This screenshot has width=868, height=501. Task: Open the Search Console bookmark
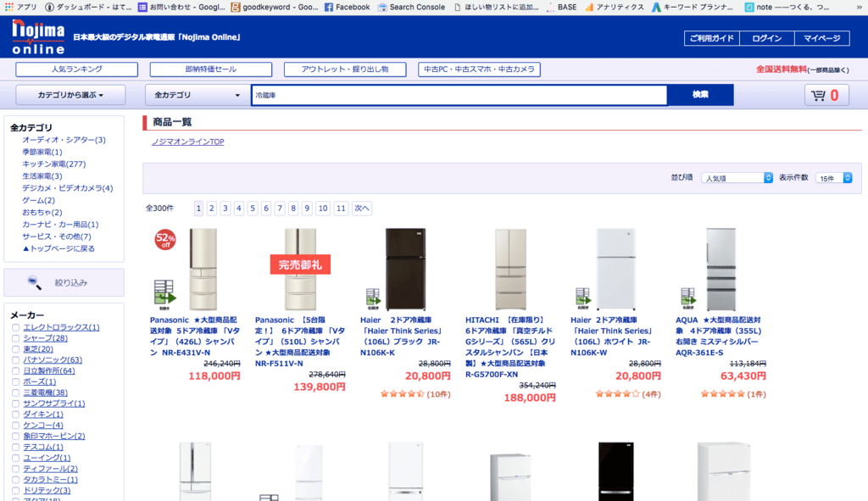[411, 7]
